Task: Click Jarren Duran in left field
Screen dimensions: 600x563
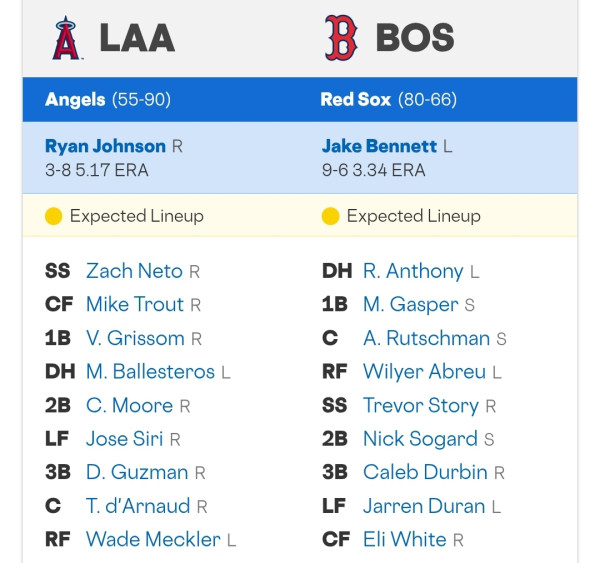Action: (424, 506)
